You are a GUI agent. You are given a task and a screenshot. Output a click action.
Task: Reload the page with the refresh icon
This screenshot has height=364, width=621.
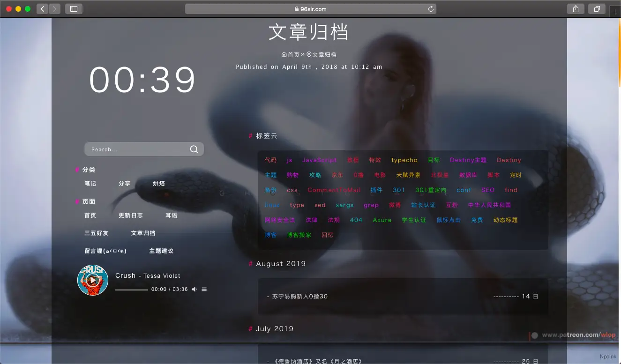430,8
